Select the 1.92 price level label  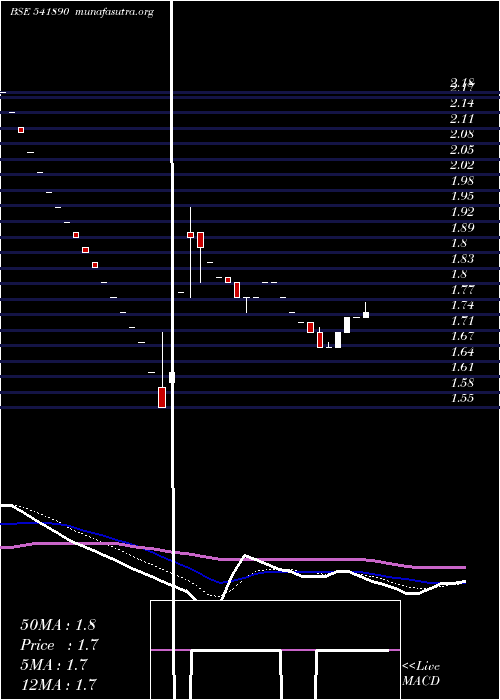[x=462, y=212]
